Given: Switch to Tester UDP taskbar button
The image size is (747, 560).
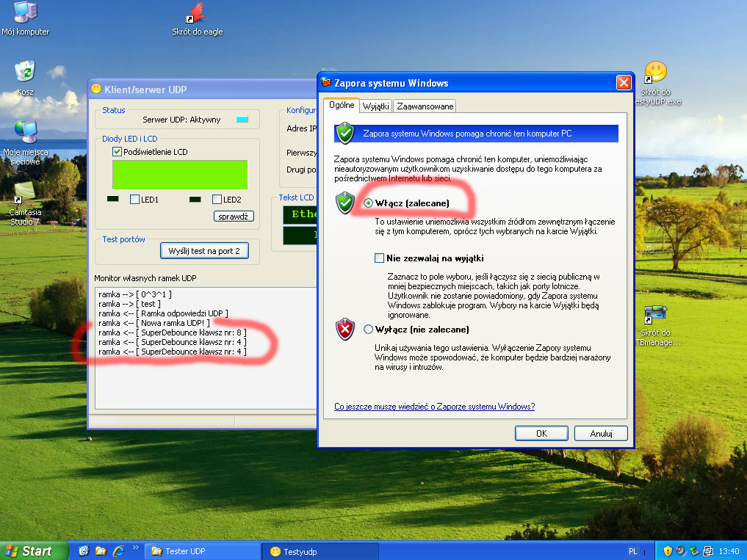Looking at the screenshot, I should pyautogui.click(x=202, y=551).
